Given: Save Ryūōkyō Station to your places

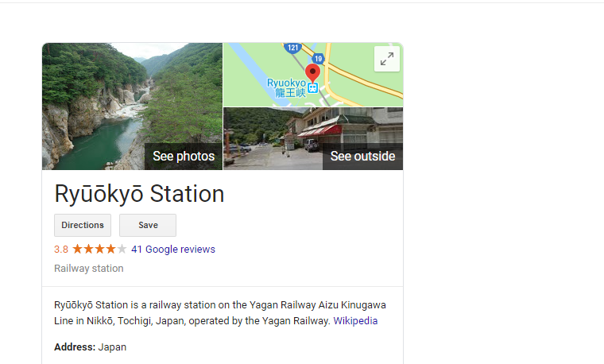Looking at the screenshot, I should point(148,226).
